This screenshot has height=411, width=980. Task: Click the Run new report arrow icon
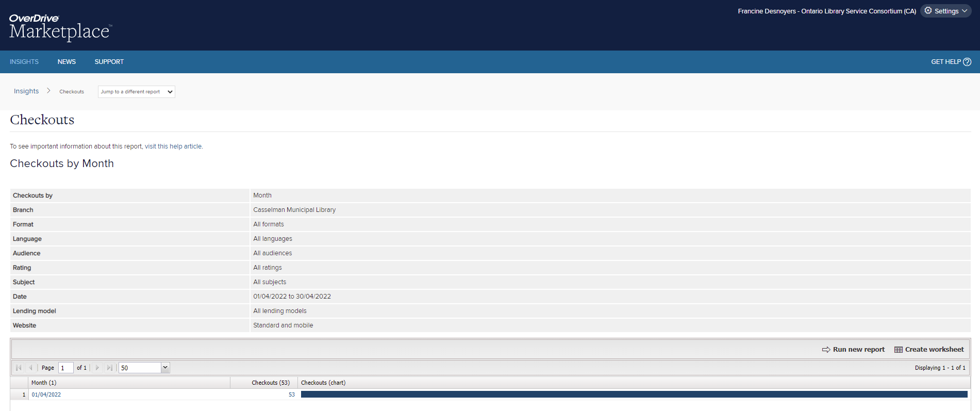[x=826, y=350]
